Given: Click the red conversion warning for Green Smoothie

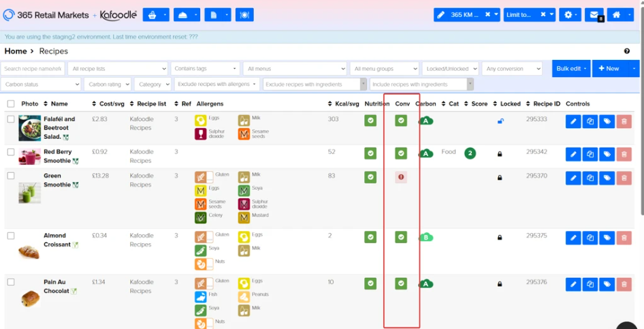Looking at the screenshot, I should (401, 177).
